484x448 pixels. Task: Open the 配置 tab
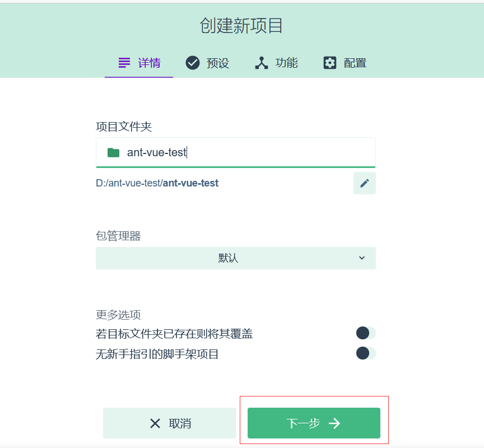(x=344, y=63)
